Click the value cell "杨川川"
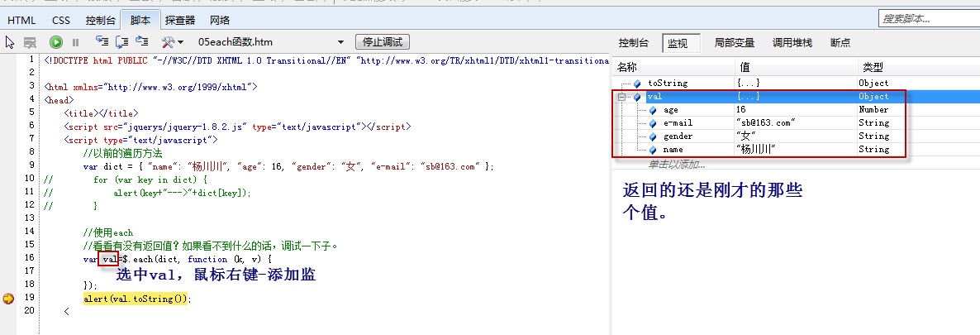 pyautogui.click(x=797, y=149)
